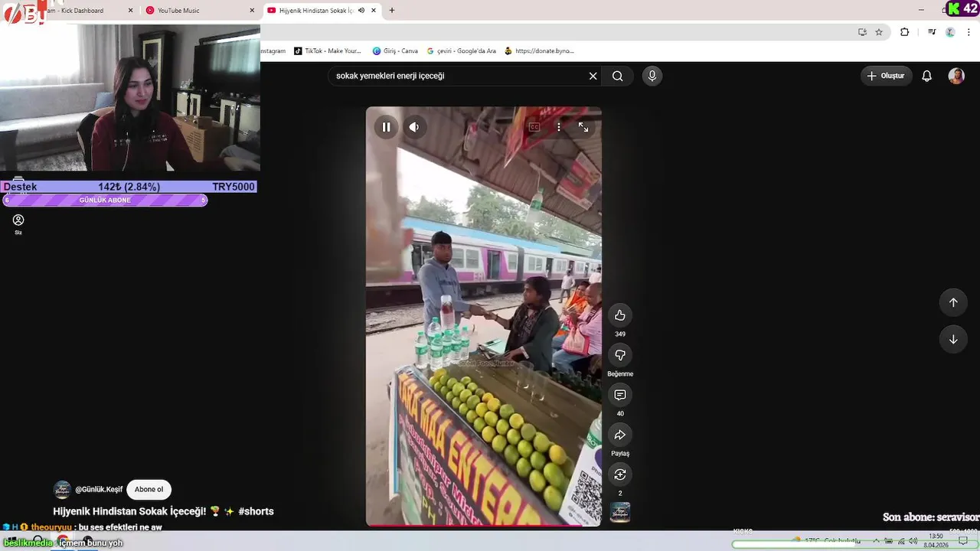Open the @Günlük.Keşif channel link
Viewport: 980px width, 551px height.
99,490
